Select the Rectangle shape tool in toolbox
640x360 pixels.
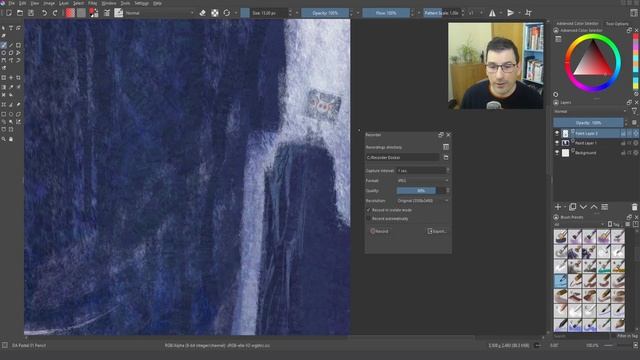(18, 45)
